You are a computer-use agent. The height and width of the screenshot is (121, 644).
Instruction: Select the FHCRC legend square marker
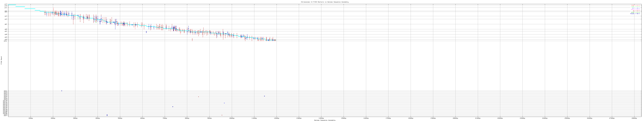[x=637, y=14]
